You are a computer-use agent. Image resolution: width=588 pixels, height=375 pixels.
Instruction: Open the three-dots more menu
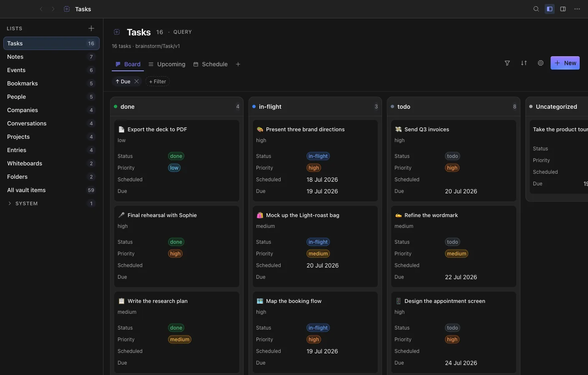[577, 9]
